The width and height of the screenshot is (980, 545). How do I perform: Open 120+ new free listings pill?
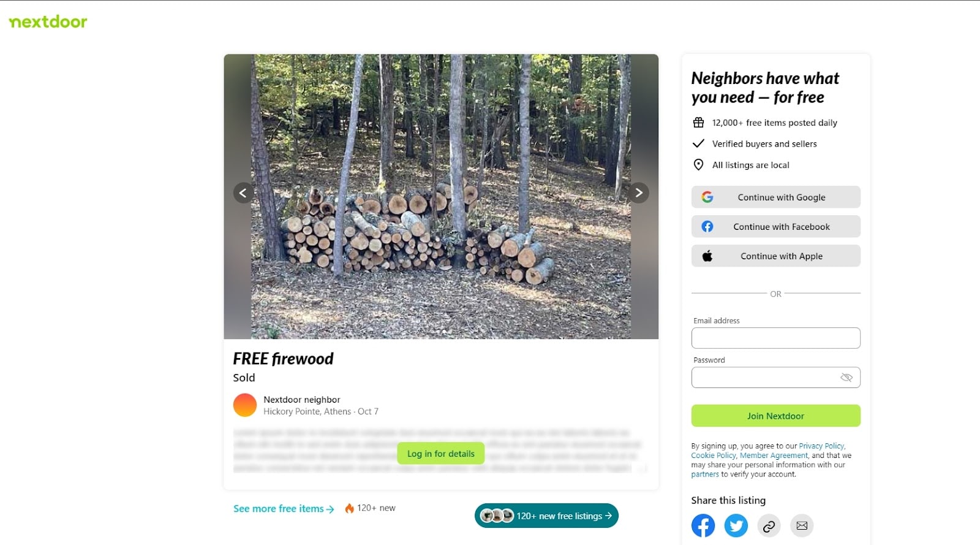546,516
